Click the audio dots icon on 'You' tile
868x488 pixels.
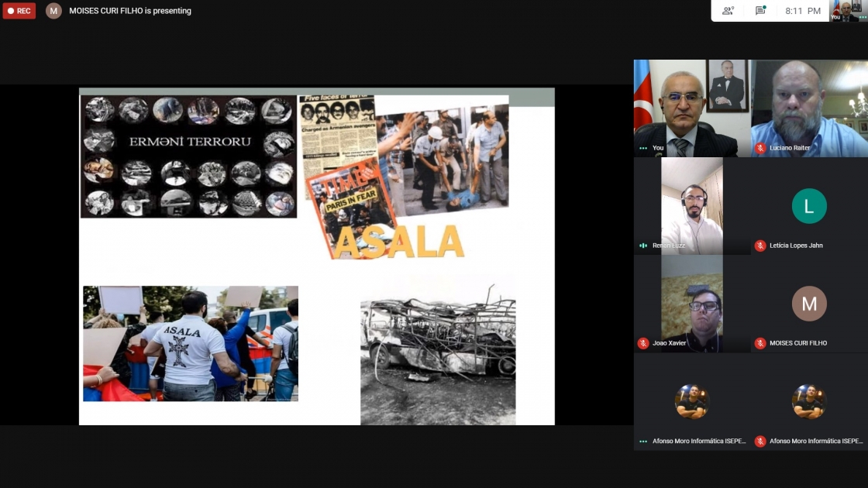coord(643,148)
